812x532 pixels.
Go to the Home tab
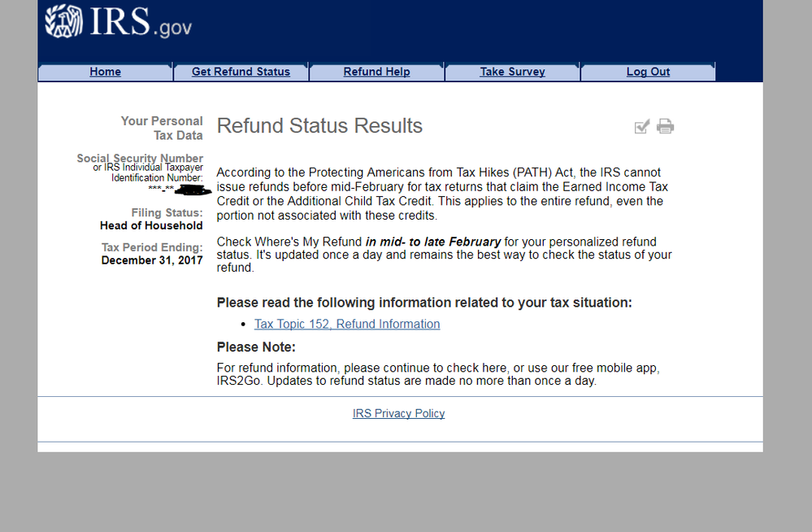[x=105, y=72]
